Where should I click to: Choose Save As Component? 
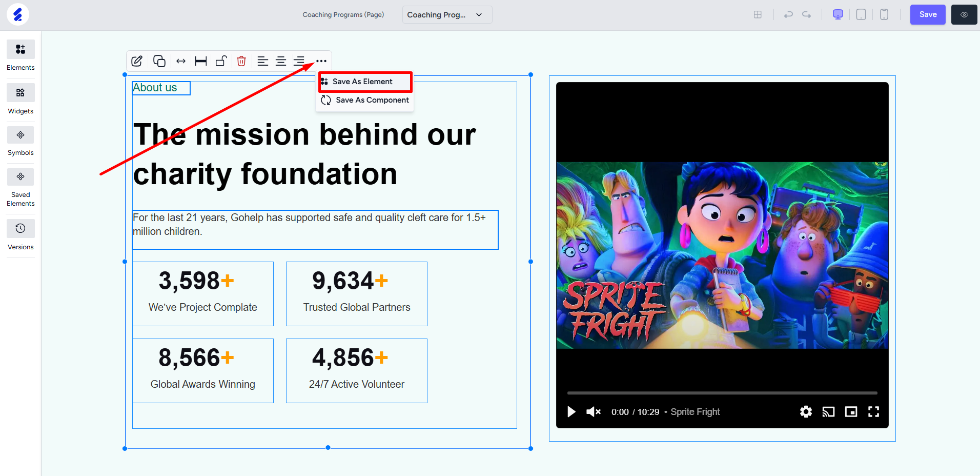pos(365,100)
